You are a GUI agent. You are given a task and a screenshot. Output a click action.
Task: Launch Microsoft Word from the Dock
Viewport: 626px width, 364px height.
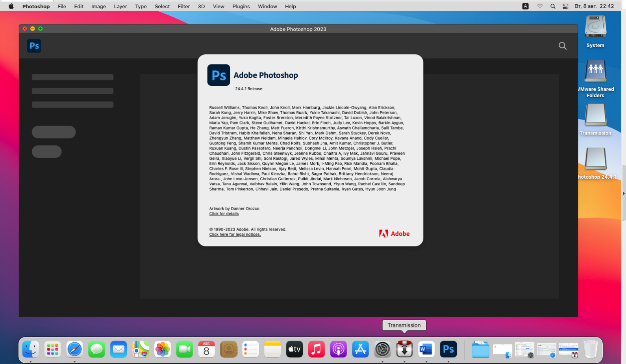point(426,349)
